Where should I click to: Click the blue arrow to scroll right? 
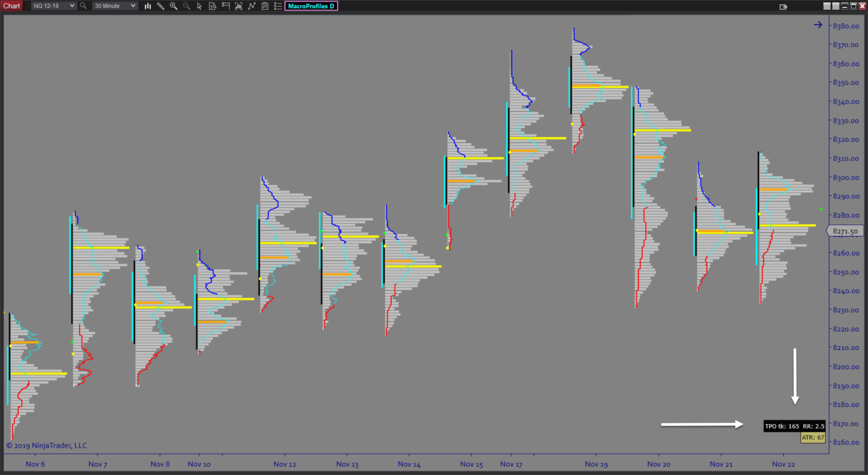(x=818, y=25)
